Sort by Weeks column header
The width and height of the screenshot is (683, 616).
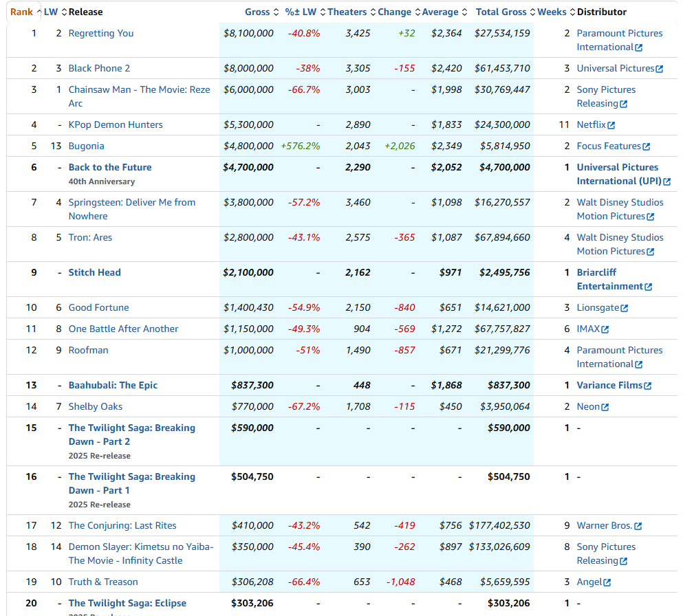click(x=552, y=12)
